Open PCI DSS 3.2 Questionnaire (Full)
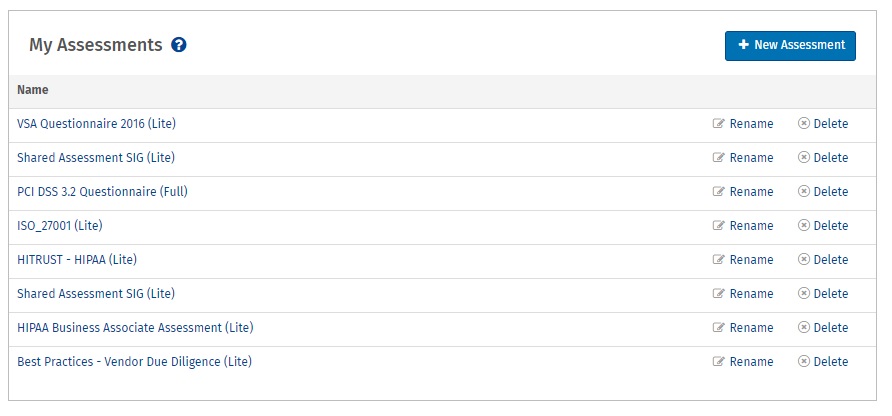This screenshot has width=892, height=416. 102,192
